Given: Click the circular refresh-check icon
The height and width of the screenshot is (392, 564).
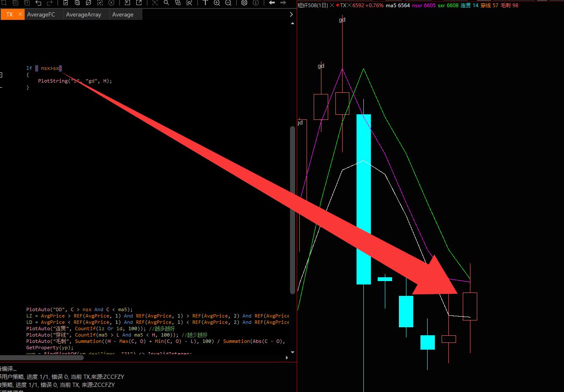Looking at the screenshot, I should point(88,3).
